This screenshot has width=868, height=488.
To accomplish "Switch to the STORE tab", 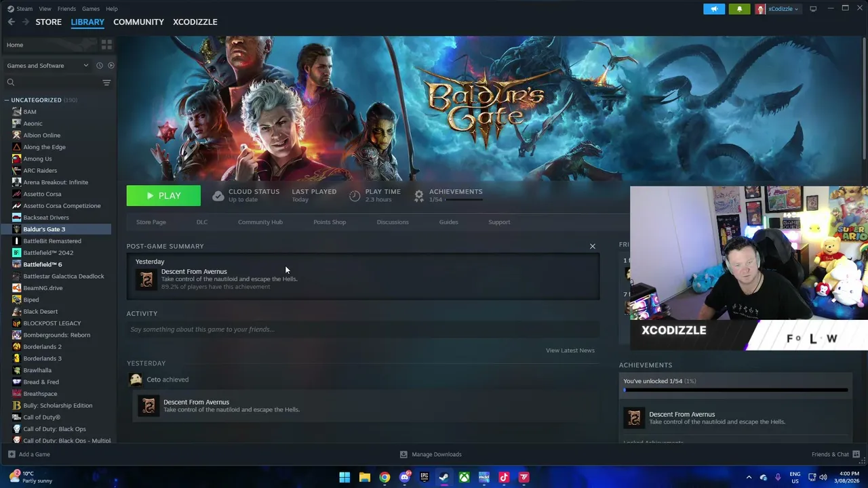I will tap(49, 22).
